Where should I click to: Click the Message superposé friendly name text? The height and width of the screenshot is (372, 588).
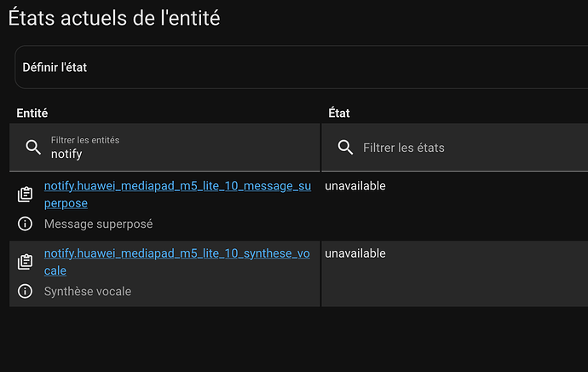98,224
